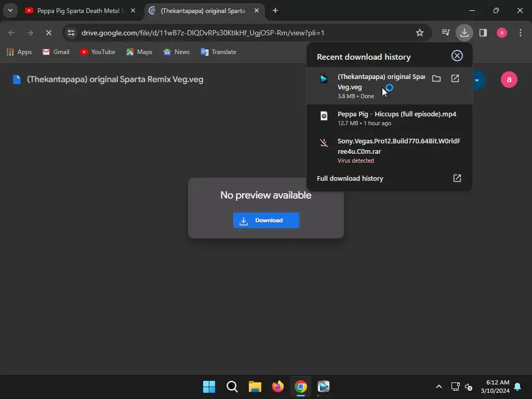The width and height of the screenshot is (532, 399).
Task: Bookmark this page with the star
Action: click(x=420, y=33)
